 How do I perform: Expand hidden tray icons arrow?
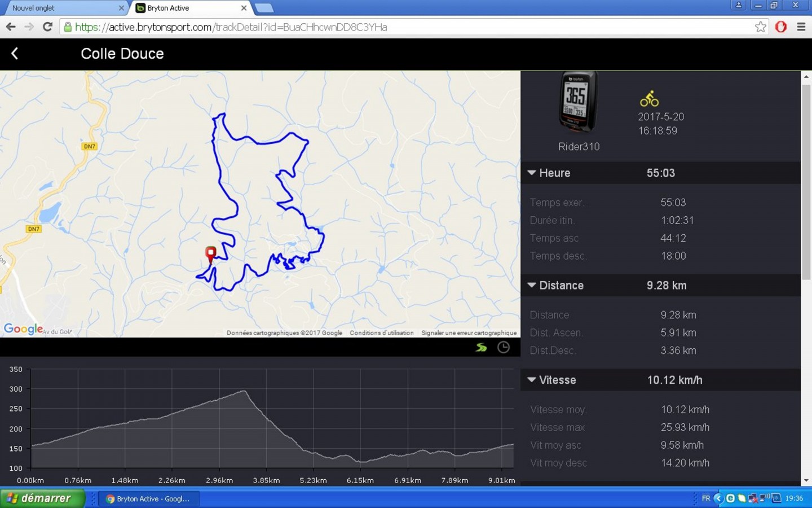(x=718, y=498)
